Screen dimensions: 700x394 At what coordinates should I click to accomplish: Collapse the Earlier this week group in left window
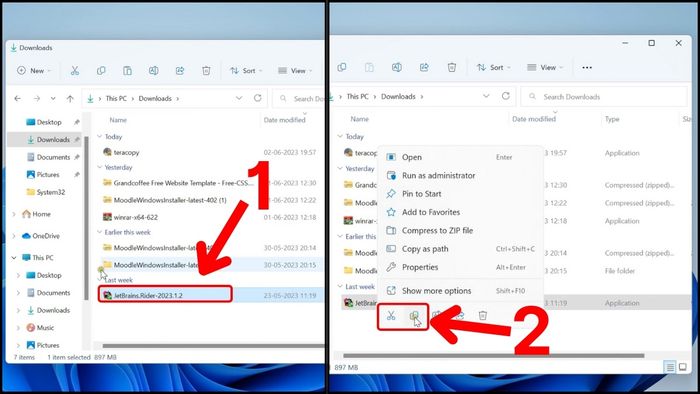click(x=100, y=232)
